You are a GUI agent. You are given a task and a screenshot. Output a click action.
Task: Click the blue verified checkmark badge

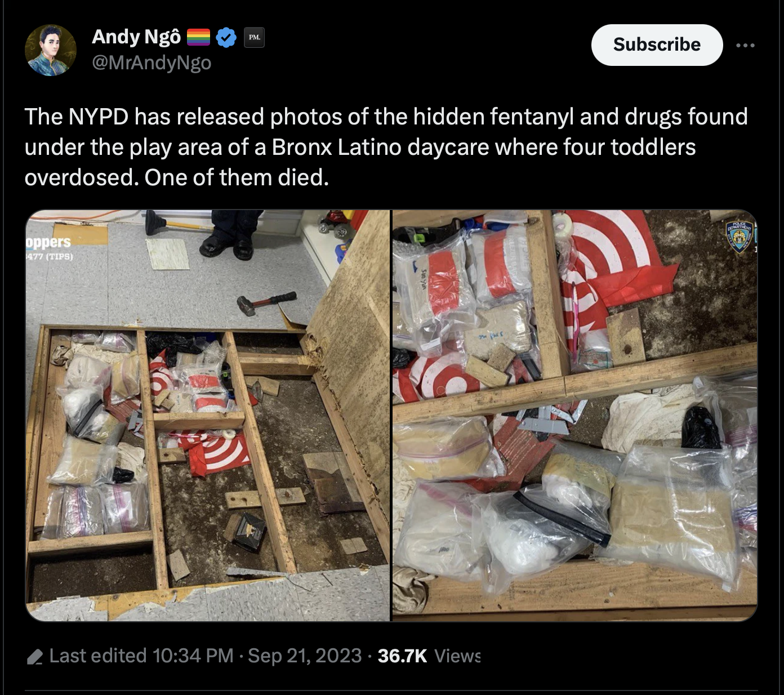(x=226, y=38)
